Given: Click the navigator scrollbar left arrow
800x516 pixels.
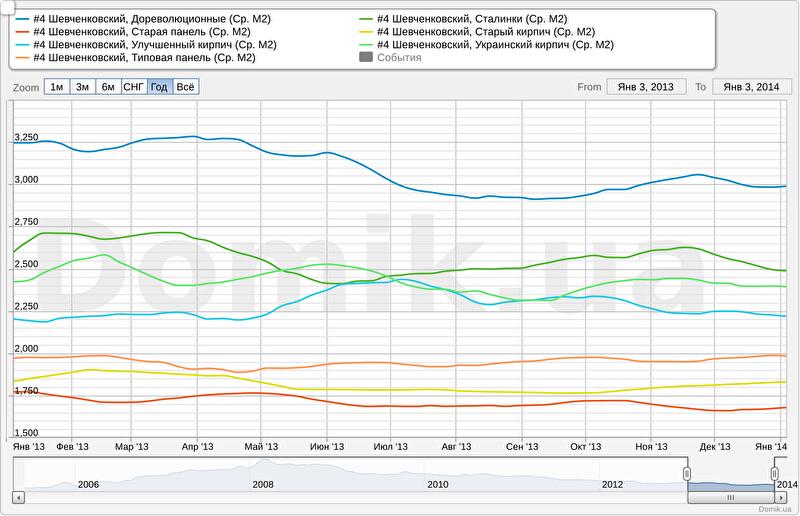Looking at the screenshot, I should (19, 496).
